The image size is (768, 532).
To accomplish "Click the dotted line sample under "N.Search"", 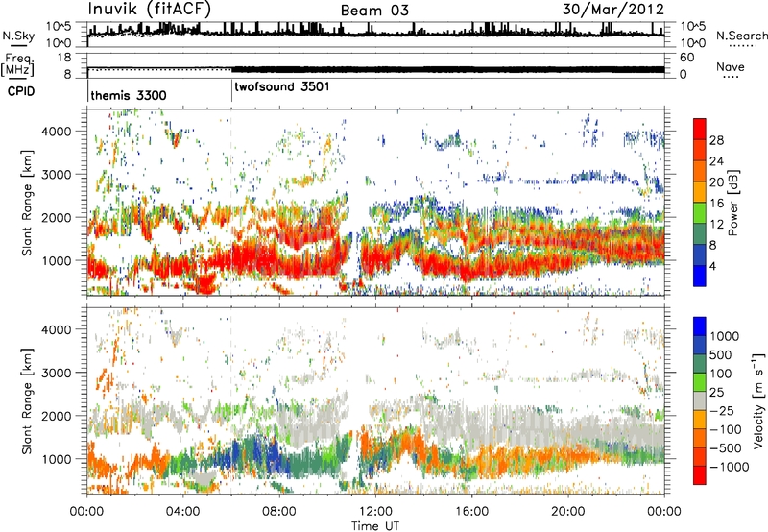I will tap(743, 46).
